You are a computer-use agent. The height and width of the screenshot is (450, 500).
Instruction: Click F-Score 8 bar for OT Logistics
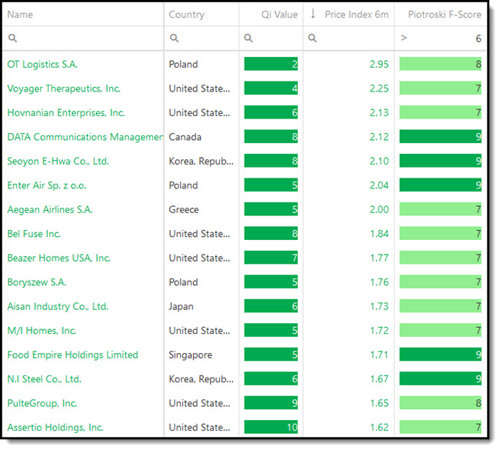pyautogui.click(x=440, y=64)
